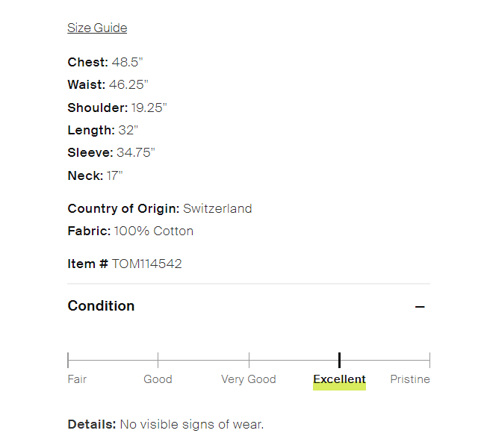
Task: Click the Shoulder measurement 19.25" line
Action: point(117,108)
